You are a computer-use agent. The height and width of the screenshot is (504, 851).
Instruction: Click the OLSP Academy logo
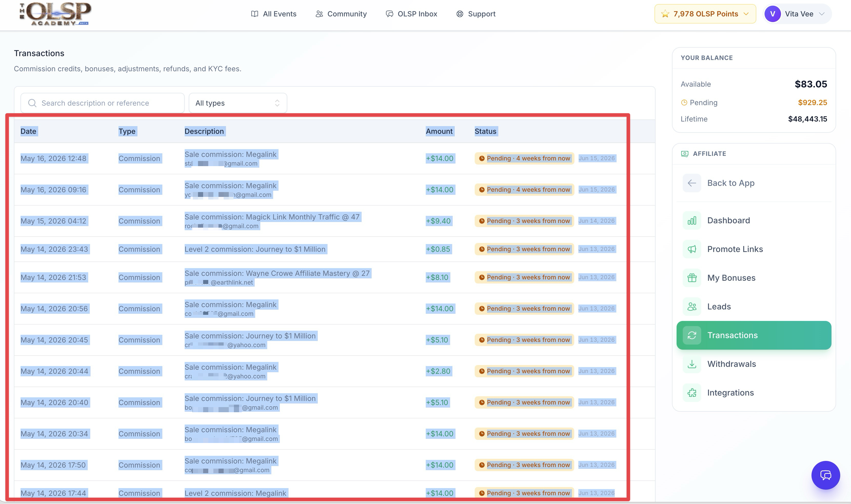[x=55, y=14]
